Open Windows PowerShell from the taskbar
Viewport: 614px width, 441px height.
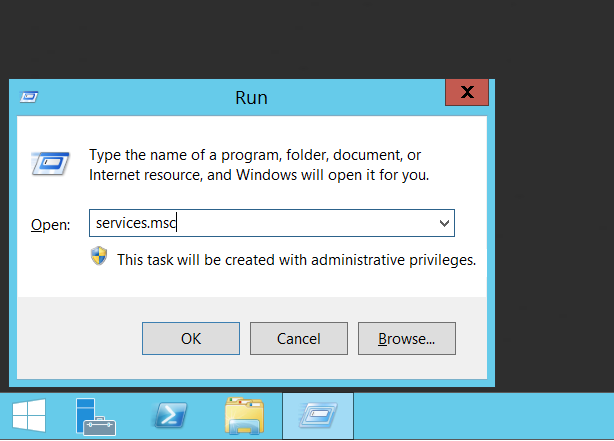[x=167, y=416]
